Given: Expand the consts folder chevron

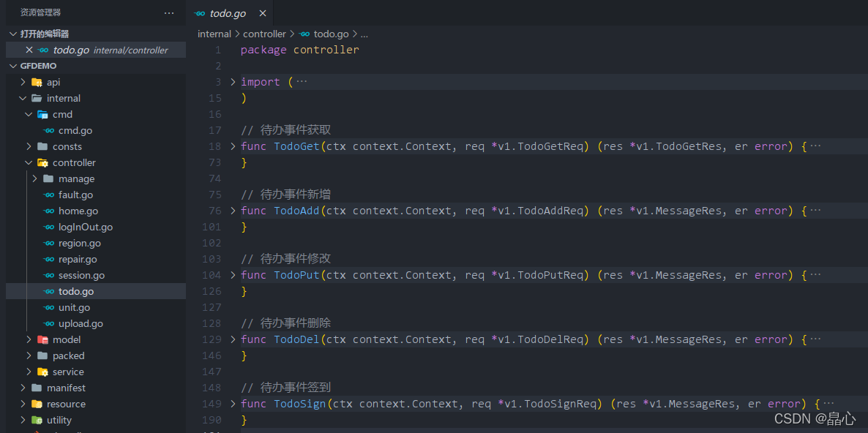Looking at the screenshot, I should [29, 146].
